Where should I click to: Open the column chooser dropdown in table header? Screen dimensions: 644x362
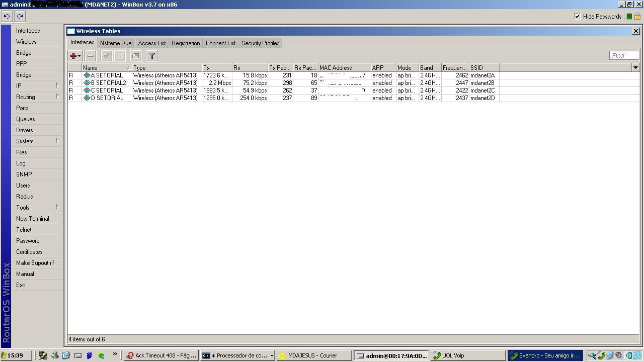[x=635, y=68]
